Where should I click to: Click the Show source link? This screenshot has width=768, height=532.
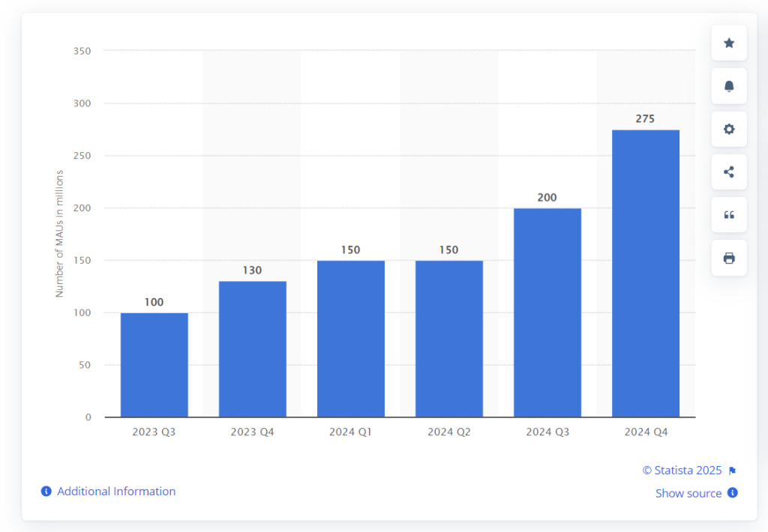(688, 493)
